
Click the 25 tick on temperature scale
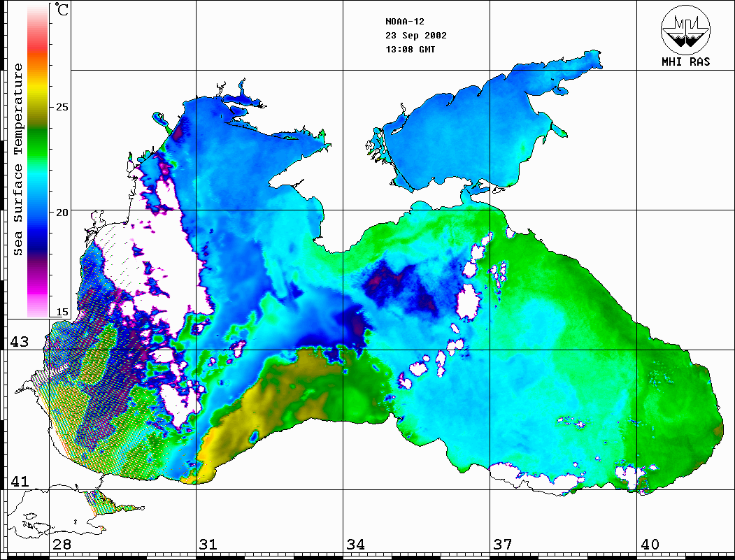62,107
